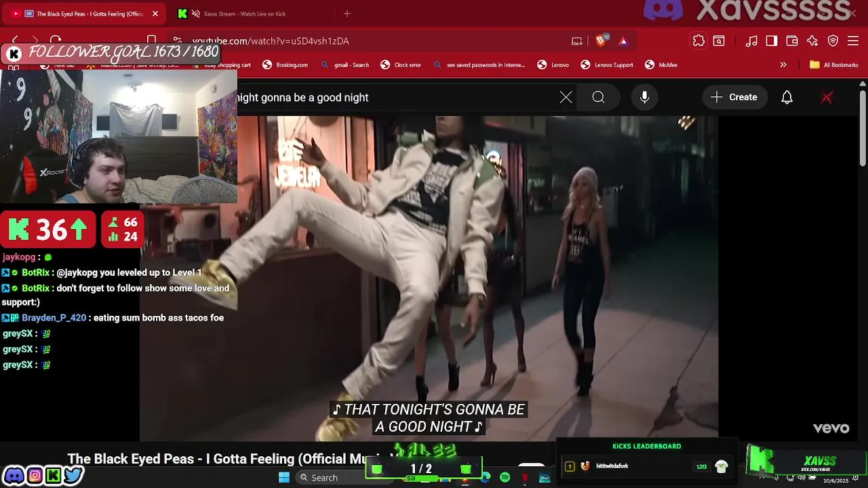Open the Windows Start button

click(284, 478)
